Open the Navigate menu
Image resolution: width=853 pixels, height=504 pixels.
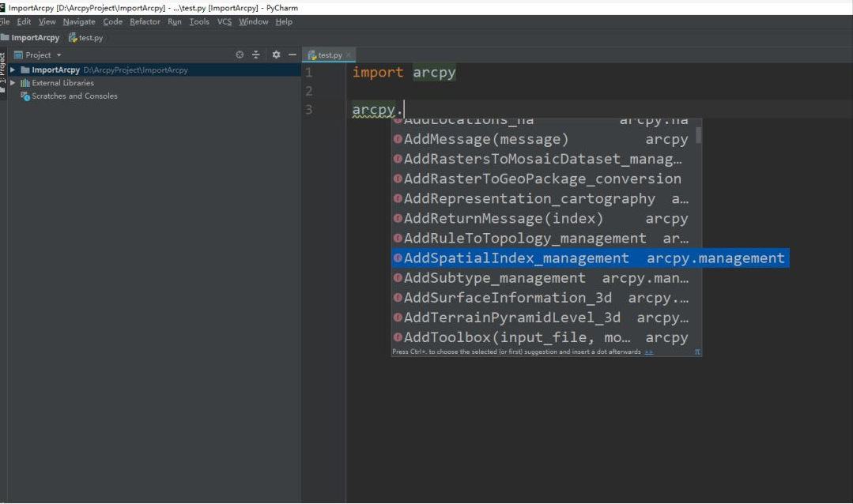[x=79, y=22]
